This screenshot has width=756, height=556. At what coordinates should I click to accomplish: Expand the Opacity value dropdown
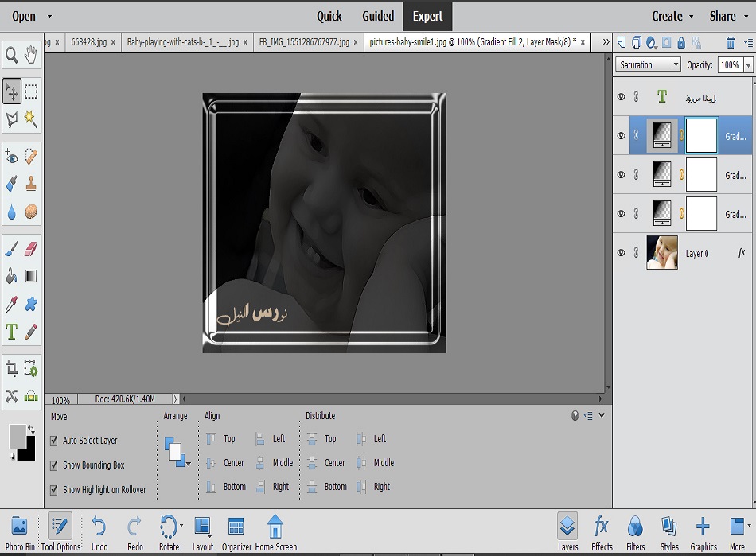(x=747, y=65)
